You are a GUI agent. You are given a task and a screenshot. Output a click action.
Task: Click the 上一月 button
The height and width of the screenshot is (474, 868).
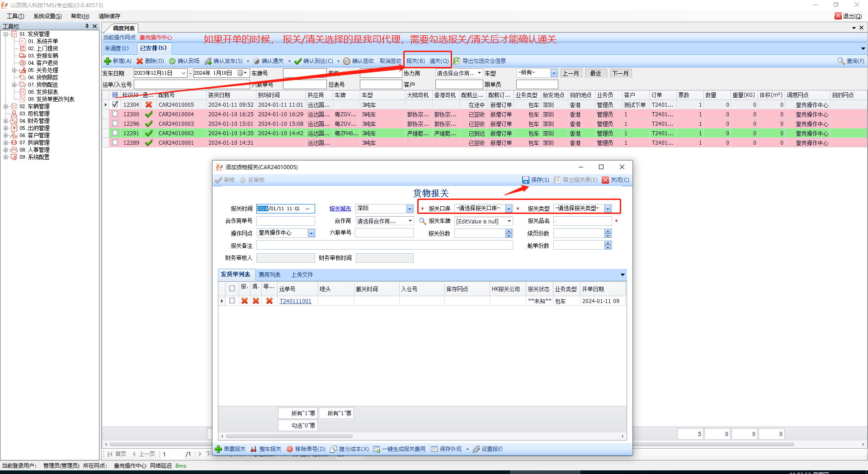571,73
